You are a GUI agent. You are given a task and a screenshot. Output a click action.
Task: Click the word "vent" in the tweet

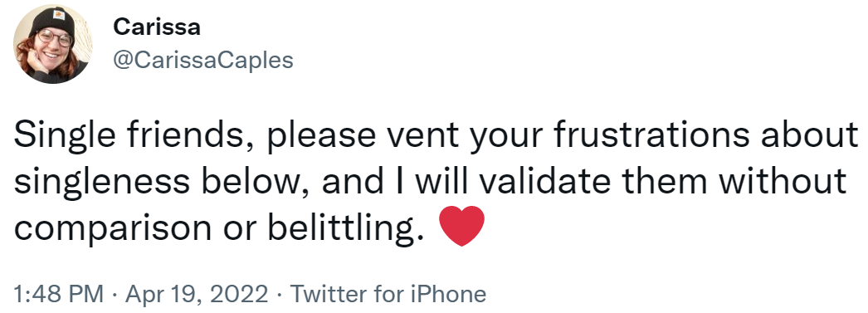pyautogui.click(x=423, y=136)
